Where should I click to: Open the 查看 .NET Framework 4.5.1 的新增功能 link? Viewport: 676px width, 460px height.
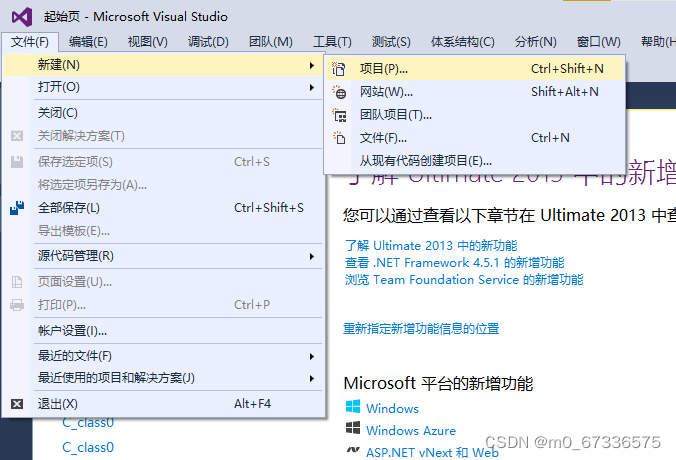click(x=454, y=263)
